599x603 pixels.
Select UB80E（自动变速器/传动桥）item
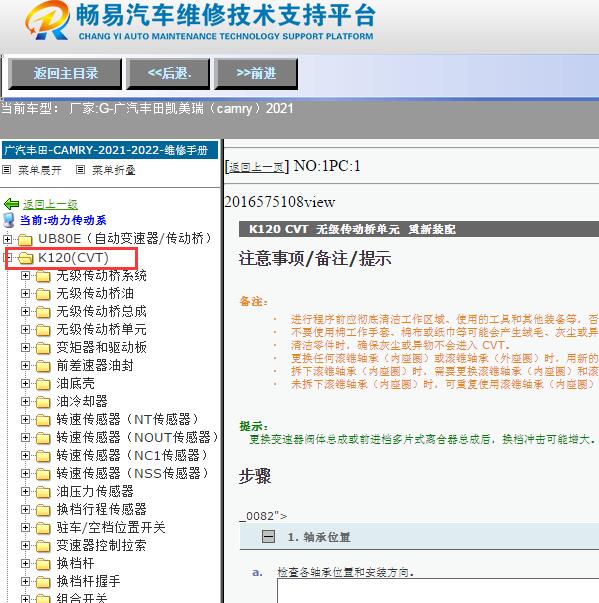[125, 239]
